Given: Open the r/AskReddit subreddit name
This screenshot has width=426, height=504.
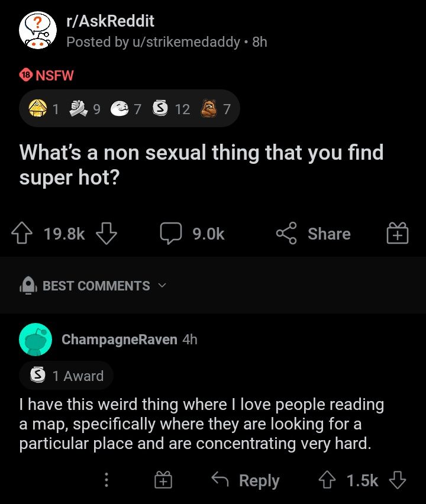Looking at the screenshot, I should (110, 21).
